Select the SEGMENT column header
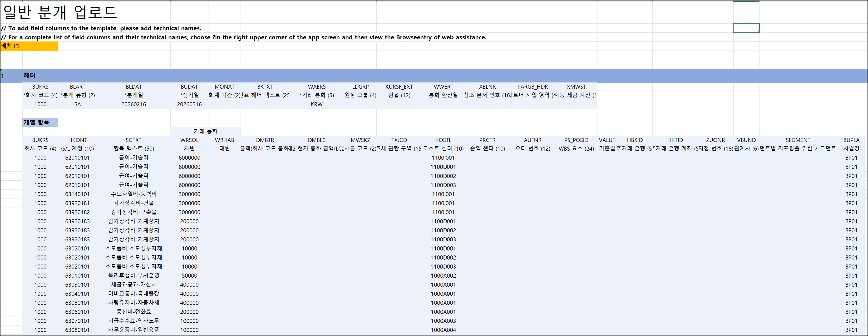The image size is (868, 336). point(798,140)
